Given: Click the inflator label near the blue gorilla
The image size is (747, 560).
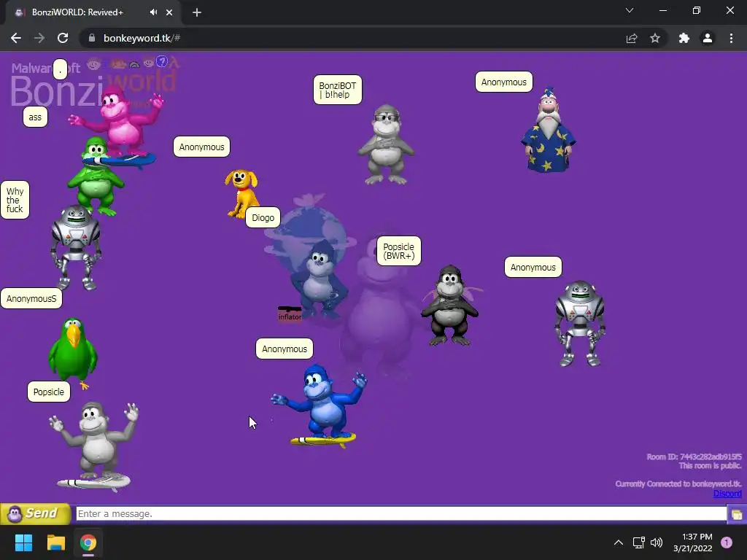Looking at the screenshot, I should point(290,316).
